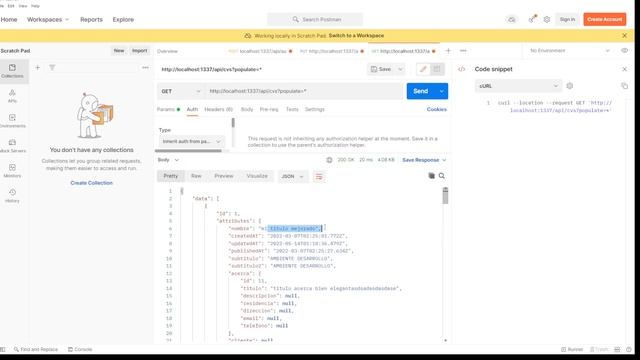Click the Import button
640x360 pixels.
(x=140, y=51)
